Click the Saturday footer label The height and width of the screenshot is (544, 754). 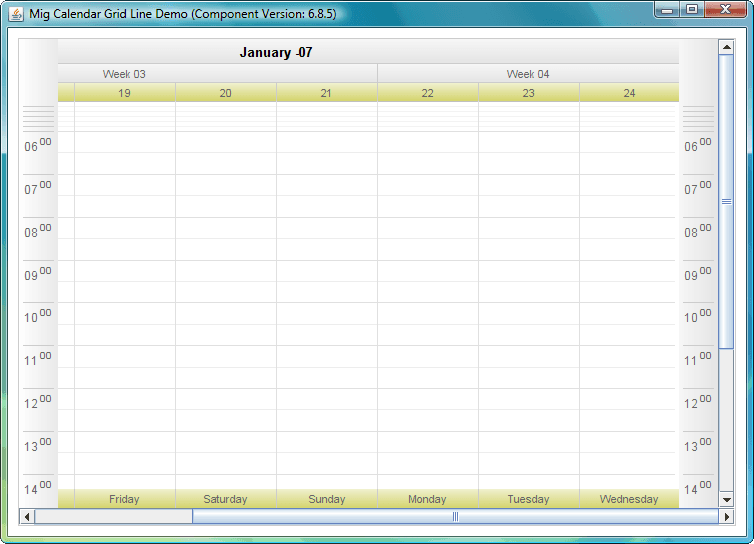coord(226,499)
